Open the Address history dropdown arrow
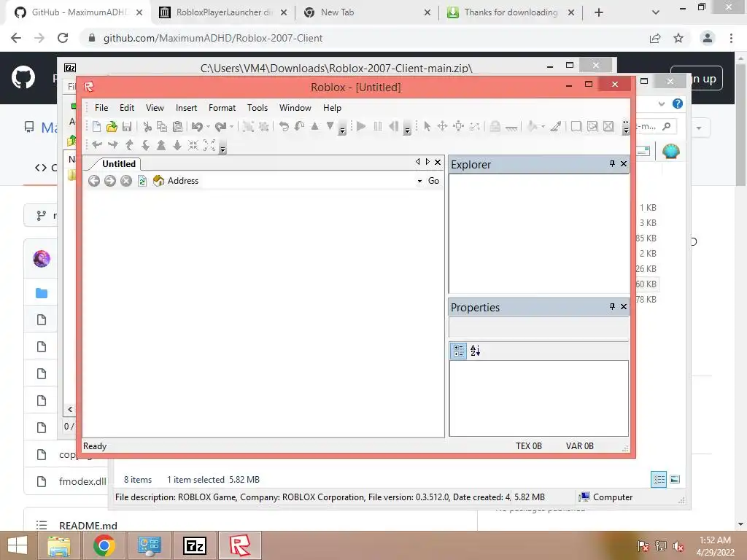The height and width of the screenshot is (560, 747). click(419, 181)
